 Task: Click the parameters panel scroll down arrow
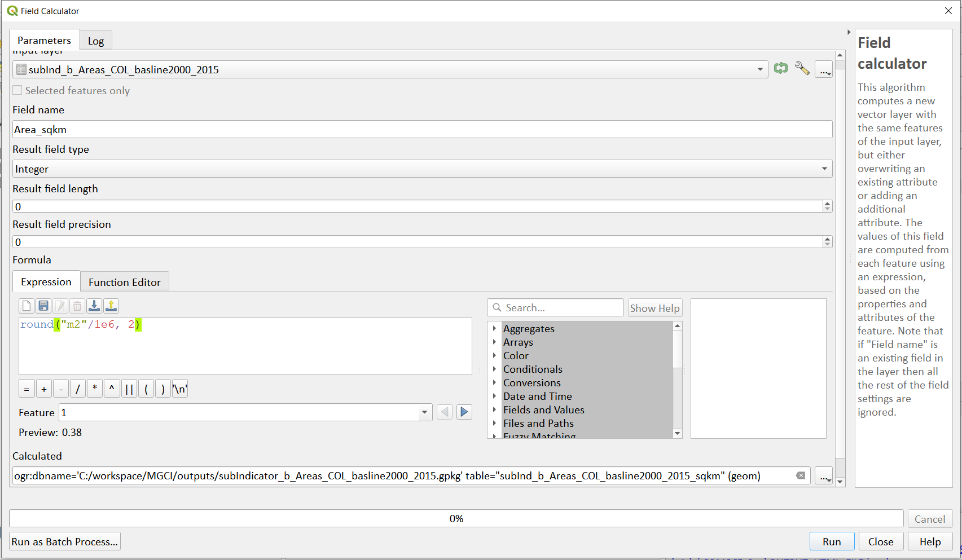point(840,481)
